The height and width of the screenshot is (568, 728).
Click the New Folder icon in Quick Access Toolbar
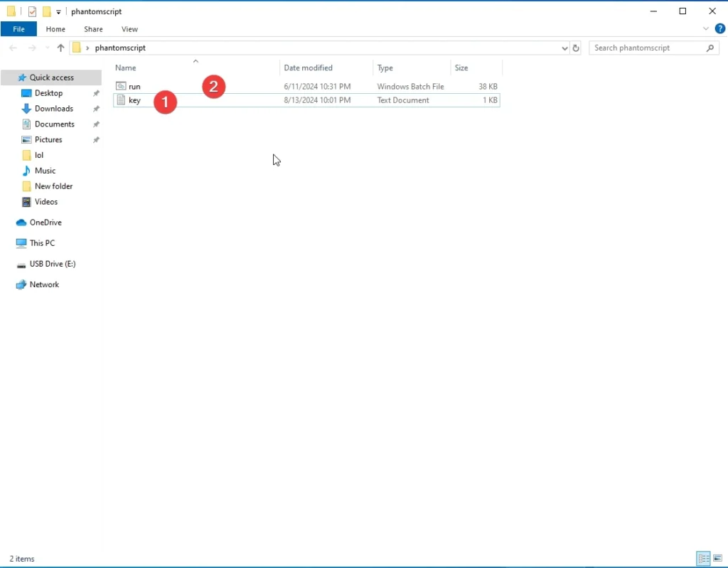(x=47, y=11)
